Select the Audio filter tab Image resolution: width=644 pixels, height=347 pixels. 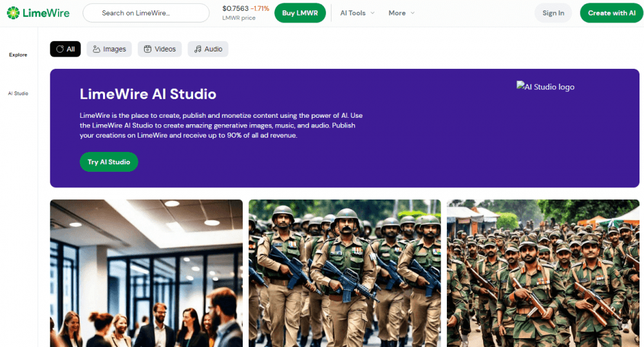(x=208, y=49)
